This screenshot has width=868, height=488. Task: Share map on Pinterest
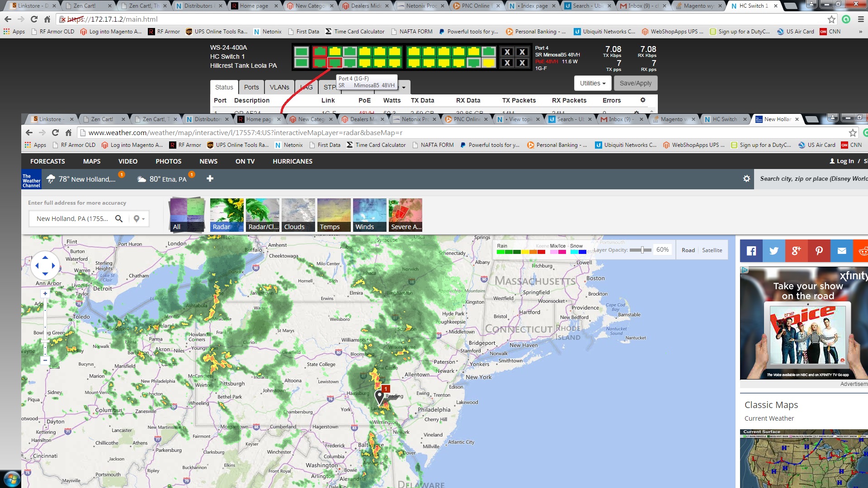click(x=819, y=251)
